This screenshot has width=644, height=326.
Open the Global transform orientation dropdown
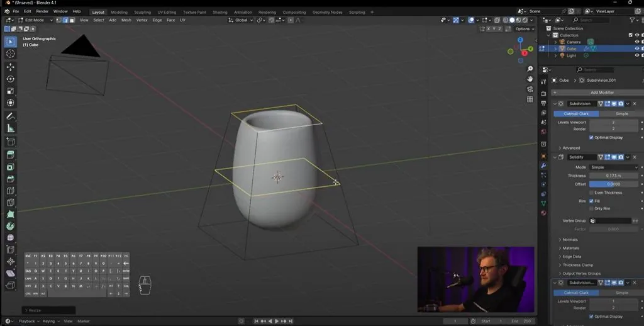click(241, 20)
